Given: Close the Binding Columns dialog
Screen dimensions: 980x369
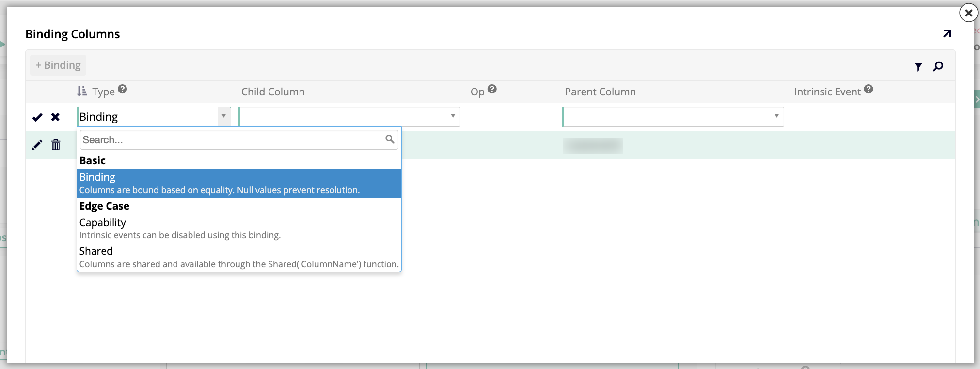Looking at the screenshot, I should tap(968, 13).
